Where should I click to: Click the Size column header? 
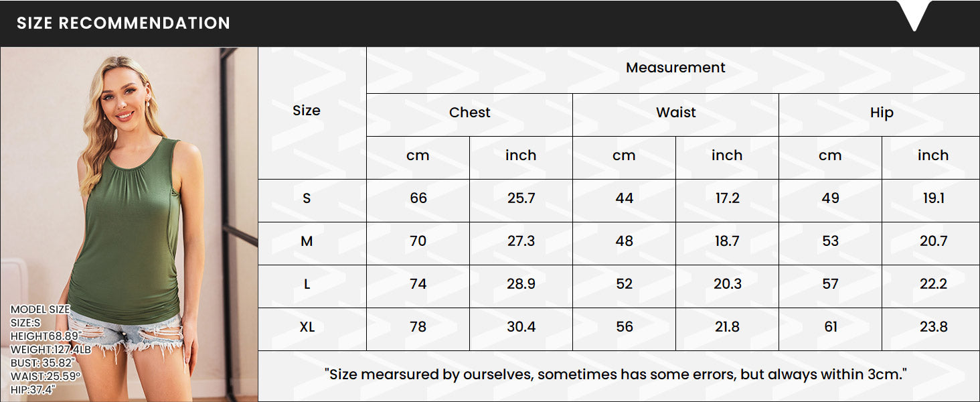(307, 111)
